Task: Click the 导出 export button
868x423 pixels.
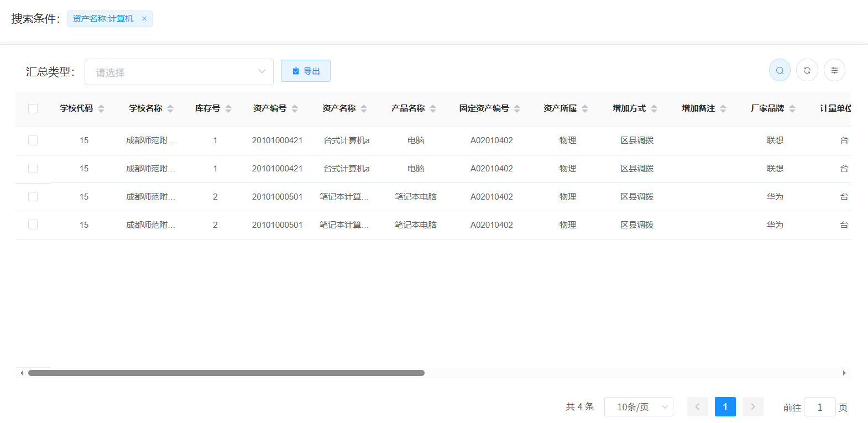Action: [306, 71]
